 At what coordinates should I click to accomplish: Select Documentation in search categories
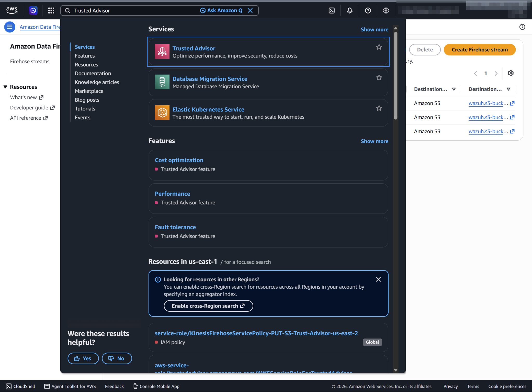pyautogui.click(x=93, y=73)
